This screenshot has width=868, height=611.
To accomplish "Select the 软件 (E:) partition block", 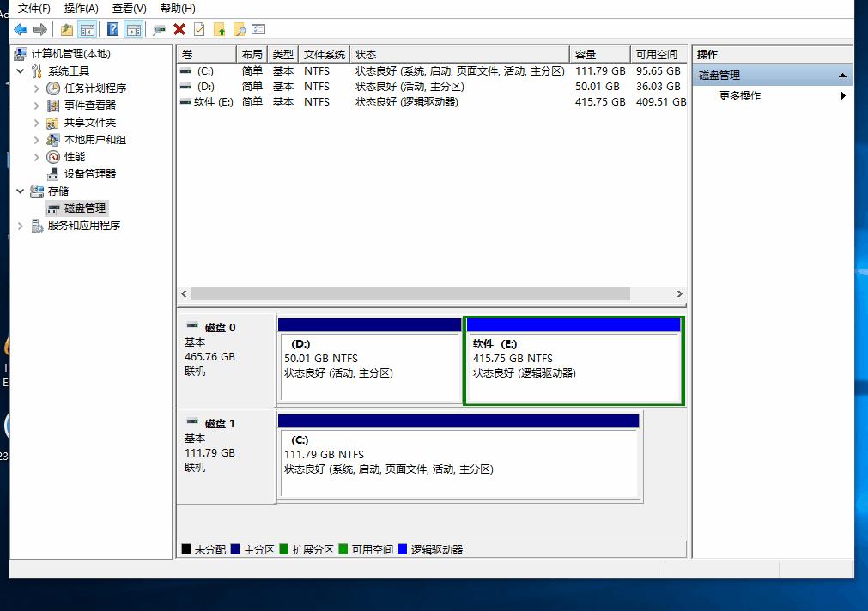I will point(573,360).
